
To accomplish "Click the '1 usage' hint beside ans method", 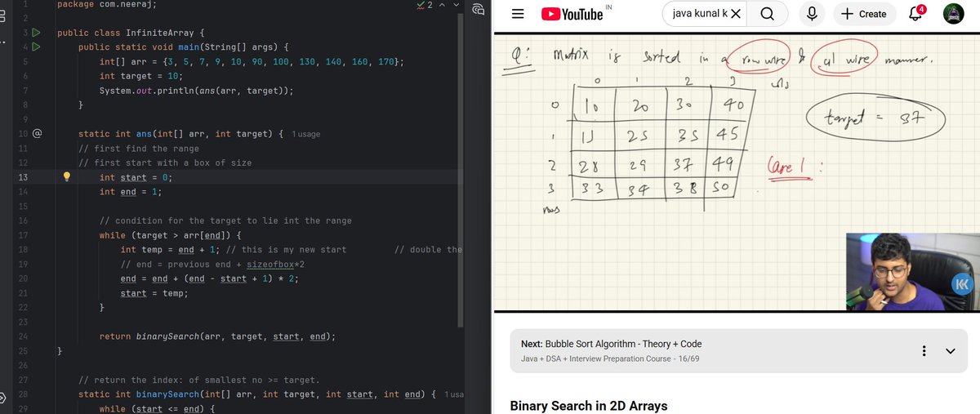I will [305, 134].
